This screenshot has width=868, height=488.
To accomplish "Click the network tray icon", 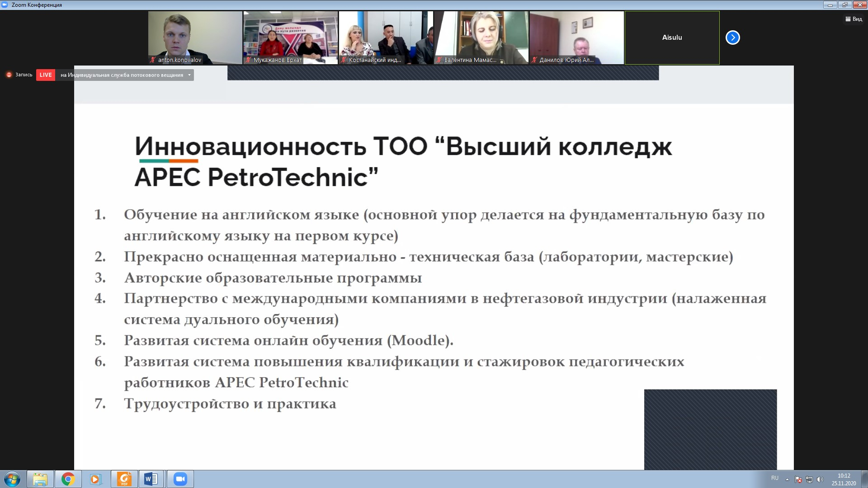I will click(x=809, y=479).
